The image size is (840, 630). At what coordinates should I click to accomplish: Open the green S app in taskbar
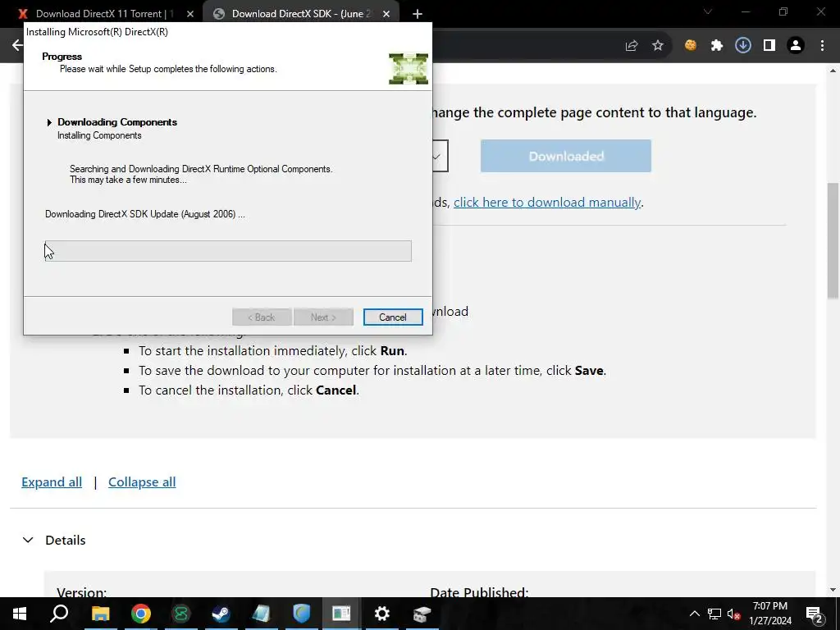click(181, 614)
